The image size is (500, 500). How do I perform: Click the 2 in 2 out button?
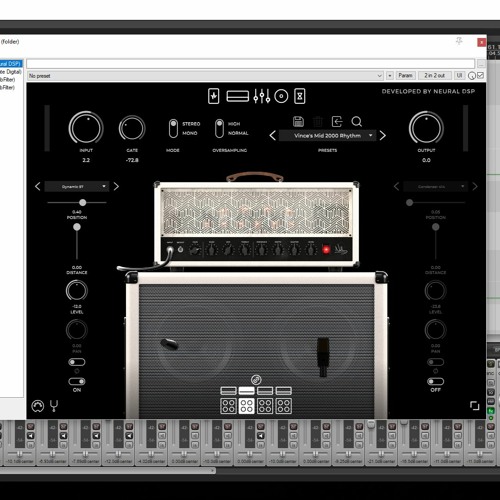(x=434, y=76)
